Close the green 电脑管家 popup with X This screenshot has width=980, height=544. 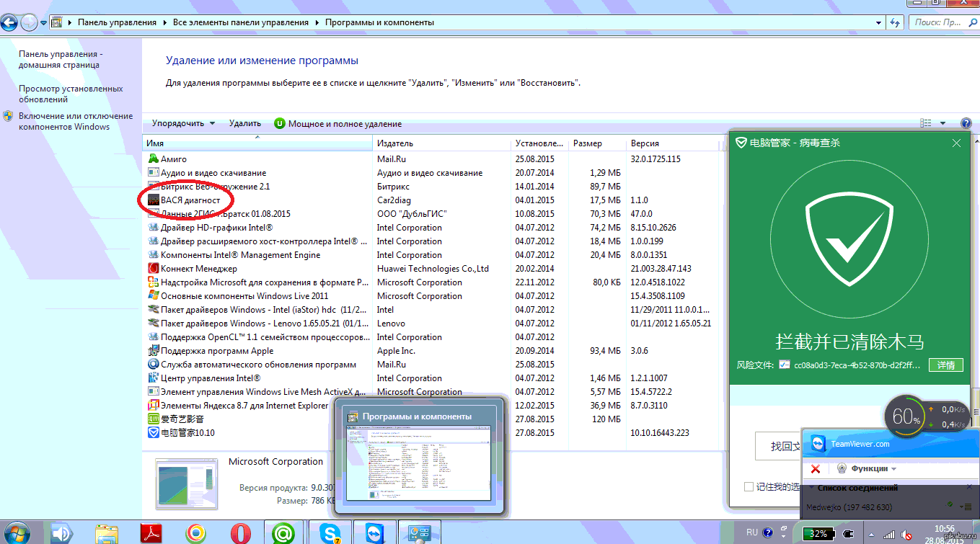[956, 143]
